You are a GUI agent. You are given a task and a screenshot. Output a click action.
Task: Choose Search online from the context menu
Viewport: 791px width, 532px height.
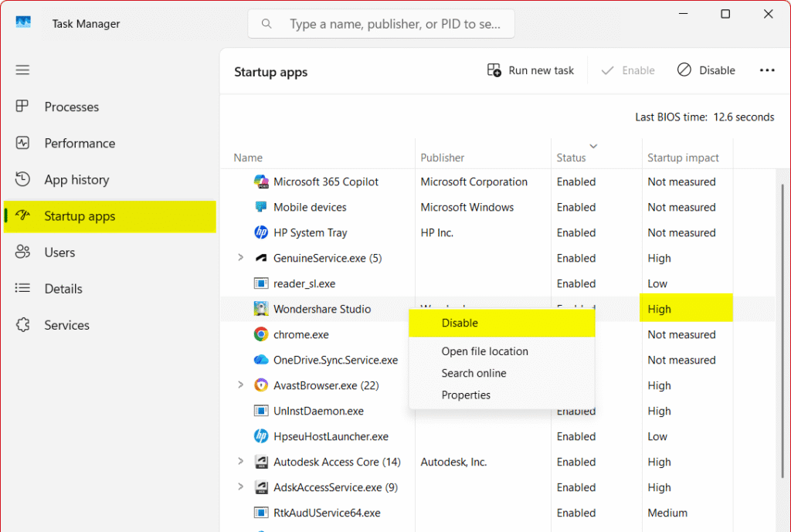tap(502, 373)
